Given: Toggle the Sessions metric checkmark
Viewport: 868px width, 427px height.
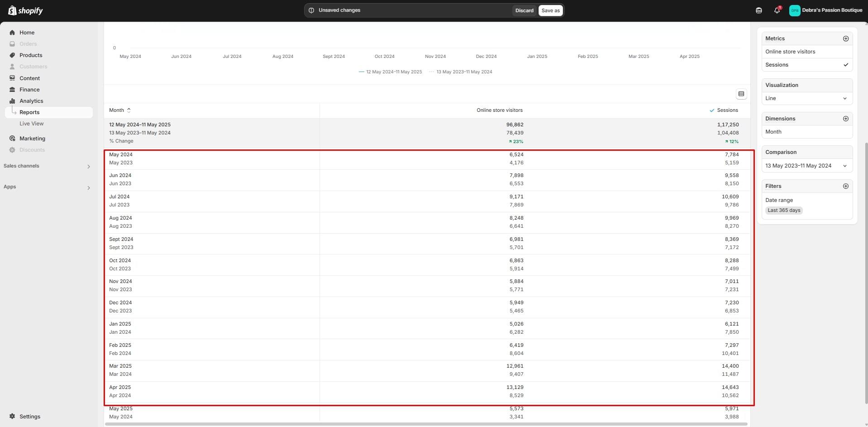Looking at the screenshot, I should pyautogui.click(x=845, y=65).
